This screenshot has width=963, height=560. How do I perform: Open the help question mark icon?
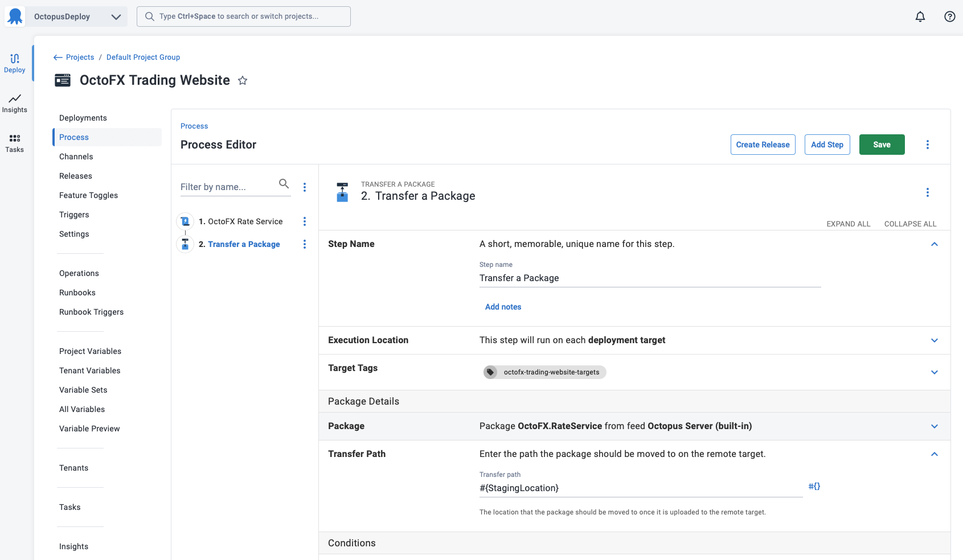[950, 17]
